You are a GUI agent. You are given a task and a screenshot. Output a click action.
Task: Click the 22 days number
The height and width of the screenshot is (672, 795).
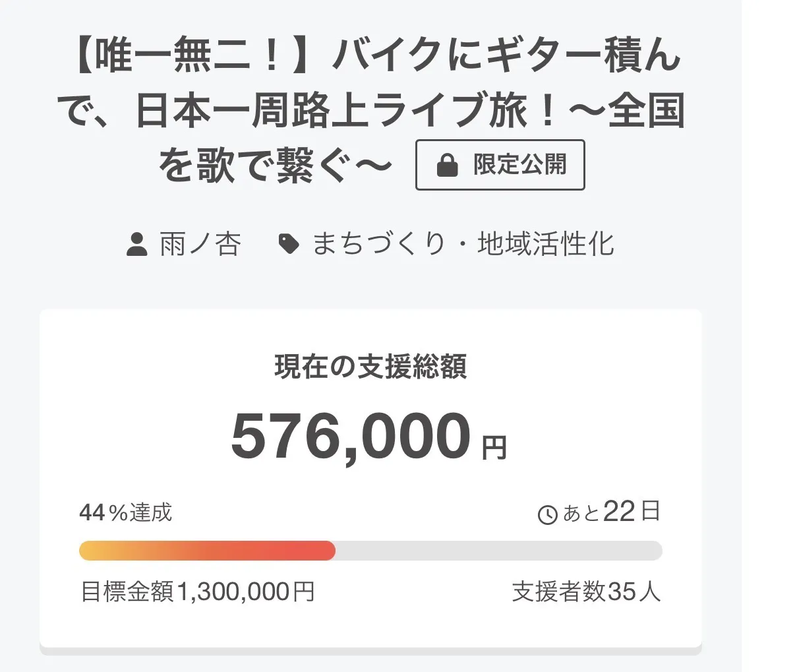point(619,512)
